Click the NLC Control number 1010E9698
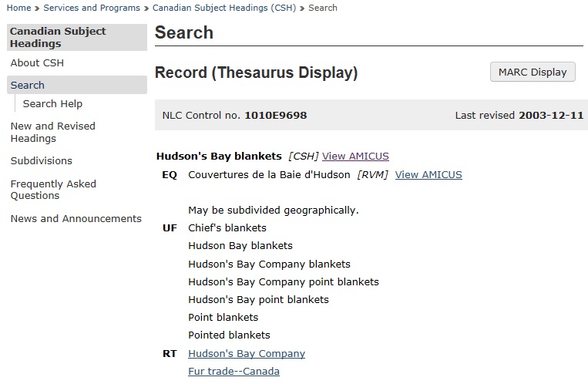The width and height of the screenshot is (588, 384). pyautogui.click(x=275, y=116)
